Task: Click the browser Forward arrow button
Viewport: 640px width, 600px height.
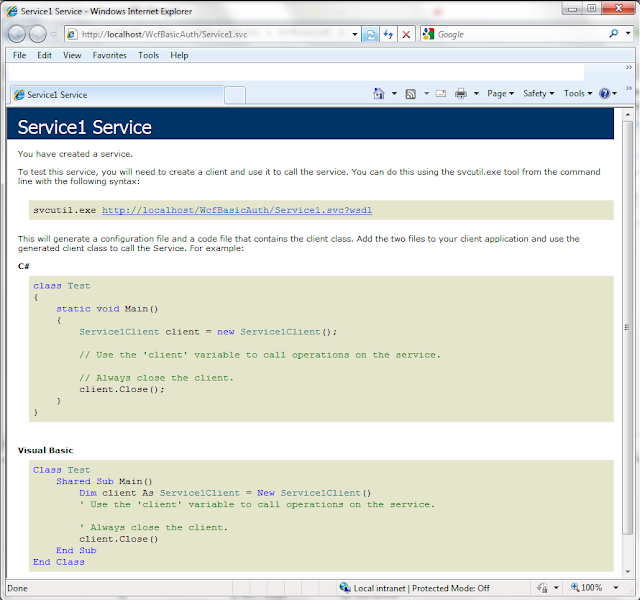Action: [x=38, y=34]
